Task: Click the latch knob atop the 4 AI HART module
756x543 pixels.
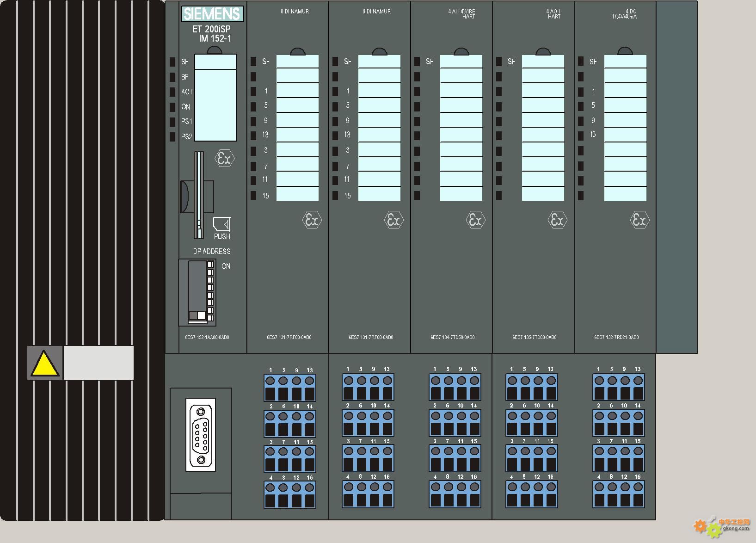Action: pyautogui.click(x=461, y=51)
